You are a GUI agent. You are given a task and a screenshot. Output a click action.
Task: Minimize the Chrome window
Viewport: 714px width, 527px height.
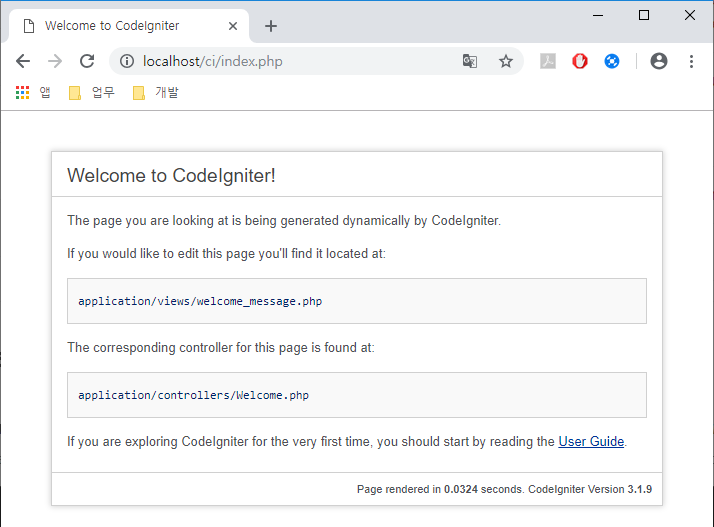click(x=598, y=15)
